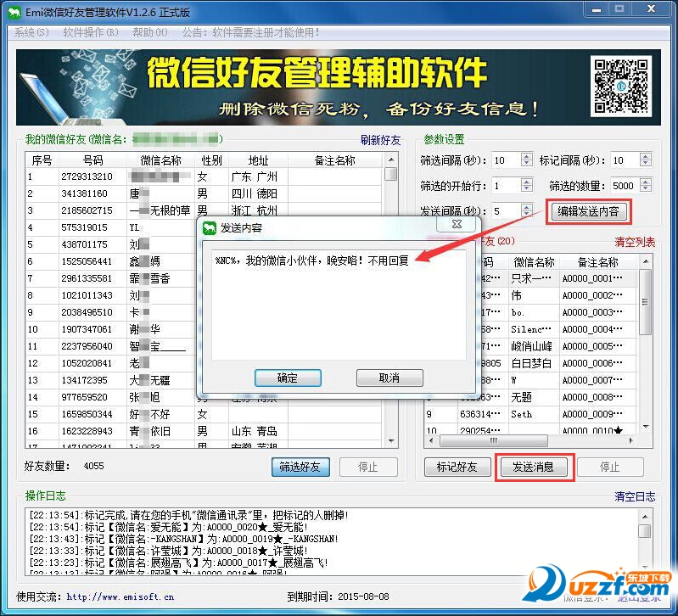Increase 筛选间隔 with the up arrow
This screenshot has width=678, height=616.
[527, 157]
